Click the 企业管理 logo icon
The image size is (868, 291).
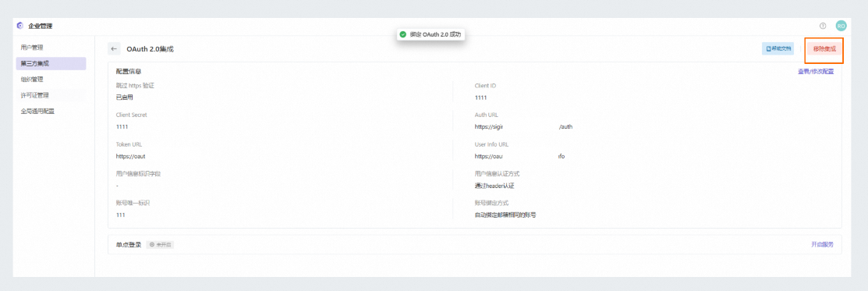point(20,26)
